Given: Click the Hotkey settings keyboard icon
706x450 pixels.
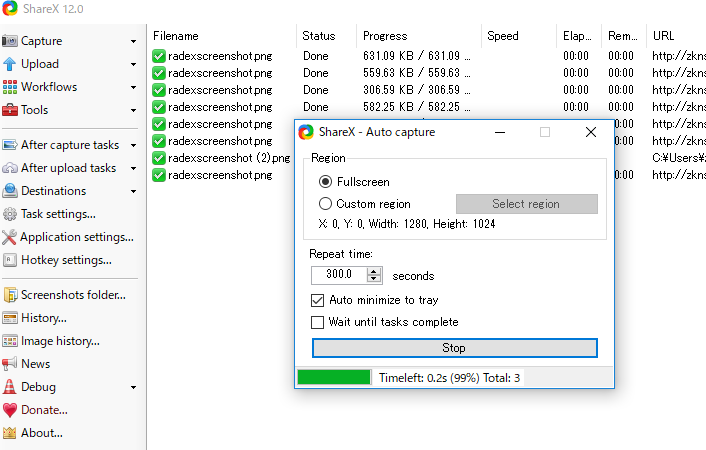Looking at the screenshot, I should coord(9,260).
